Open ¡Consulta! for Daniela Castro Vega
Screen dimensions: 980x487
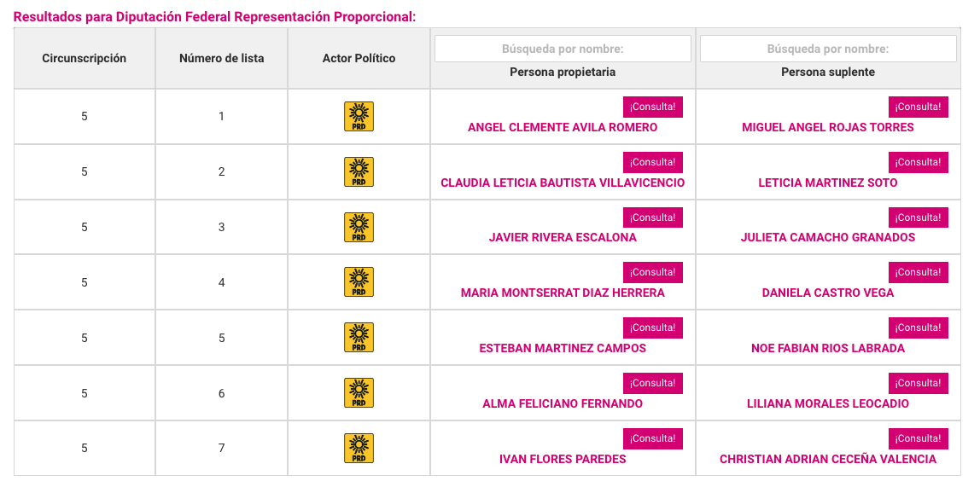(919, 272)
